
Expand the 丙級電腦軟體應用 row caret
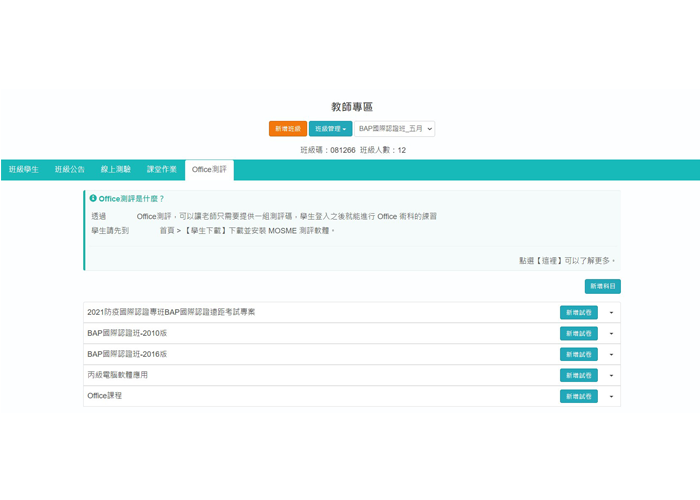coord(611,376)
